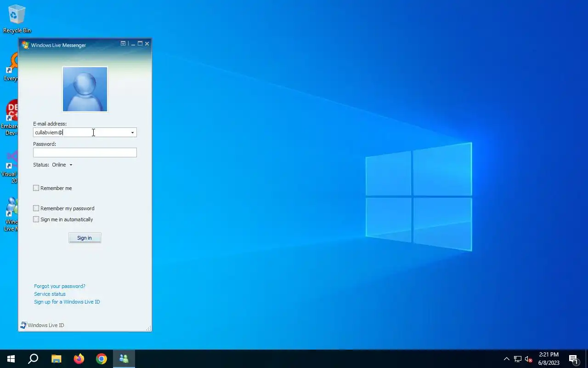Open the show menu icon in Messenger title bar
Viewport: 588px width, 368px height.
[x=123, y=43]
